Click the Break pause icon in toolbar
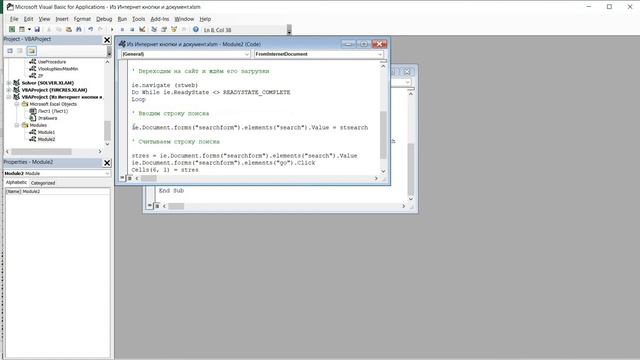The height and width of the screenshot is (360, 640). tap(122, 29)
